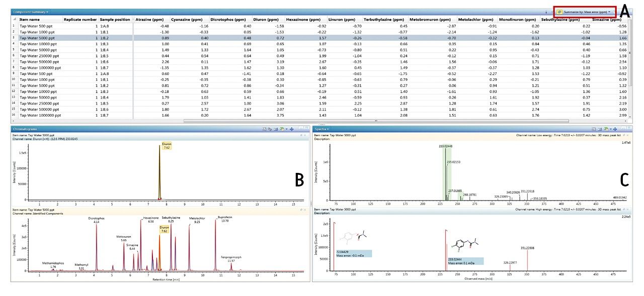Click the Hexazinone 6.58 peak label

151,220
